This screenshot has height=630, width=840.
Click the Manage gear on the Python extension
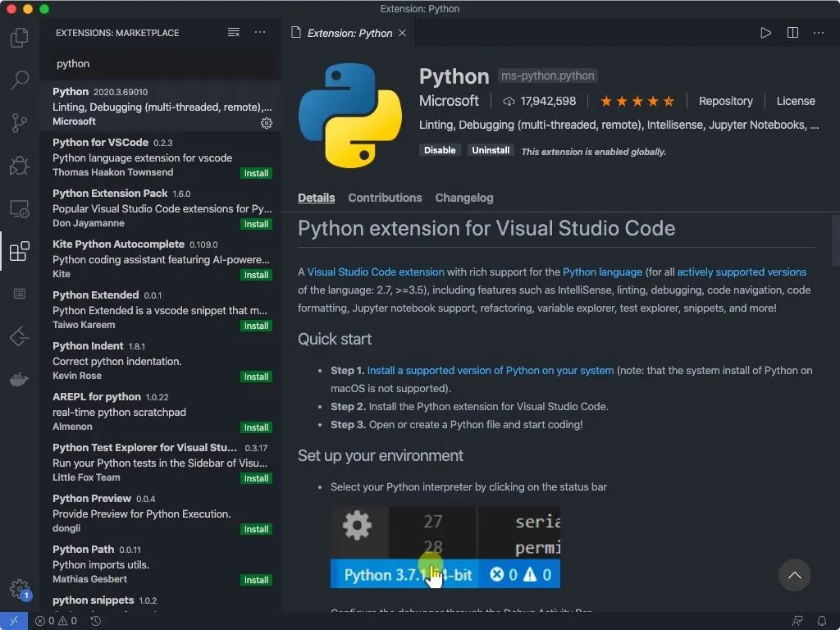[266, 122]
